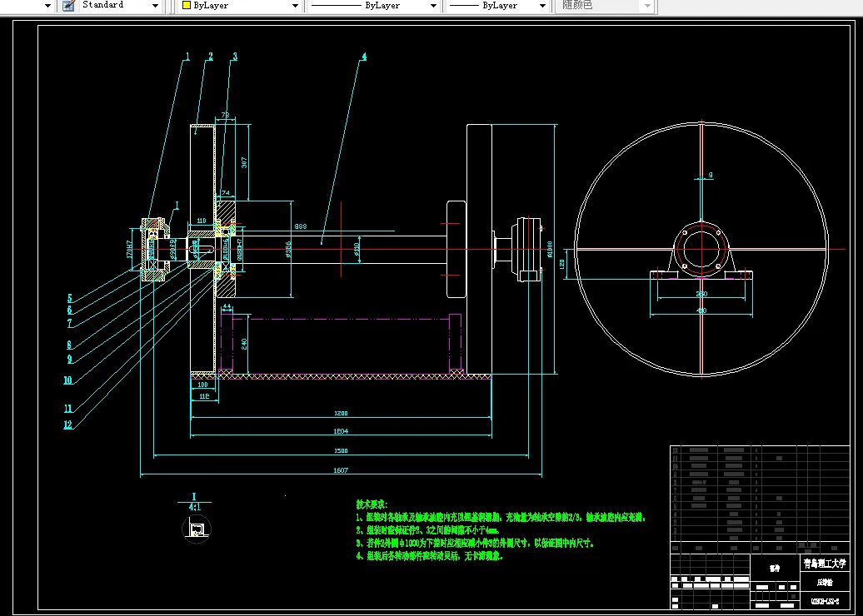Image resolution: width=863 pixels, height=616 pixels.
Task: Click the 1607 overall length dimension
Action: point(341,470)
